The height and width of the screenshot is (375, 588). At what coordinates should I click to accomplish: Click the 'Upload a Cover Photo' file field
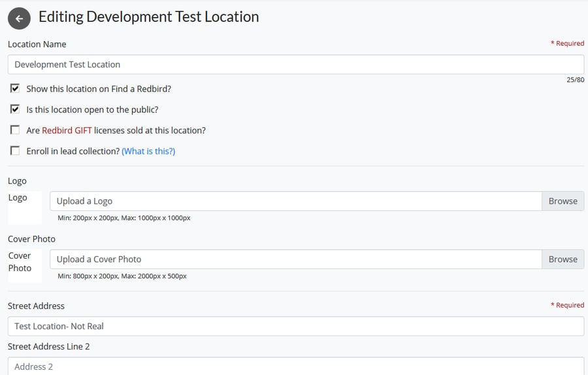[x=295, y=259]
